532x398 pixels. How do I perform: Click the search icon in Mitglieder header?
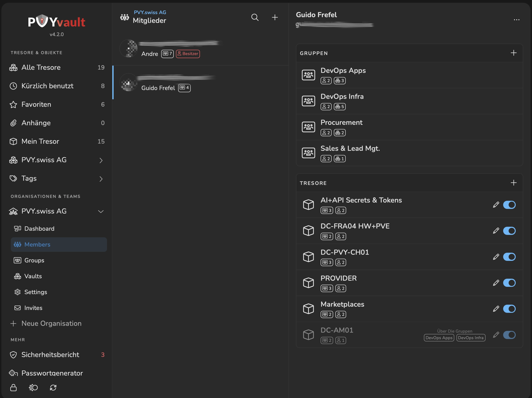coord(255,17)
